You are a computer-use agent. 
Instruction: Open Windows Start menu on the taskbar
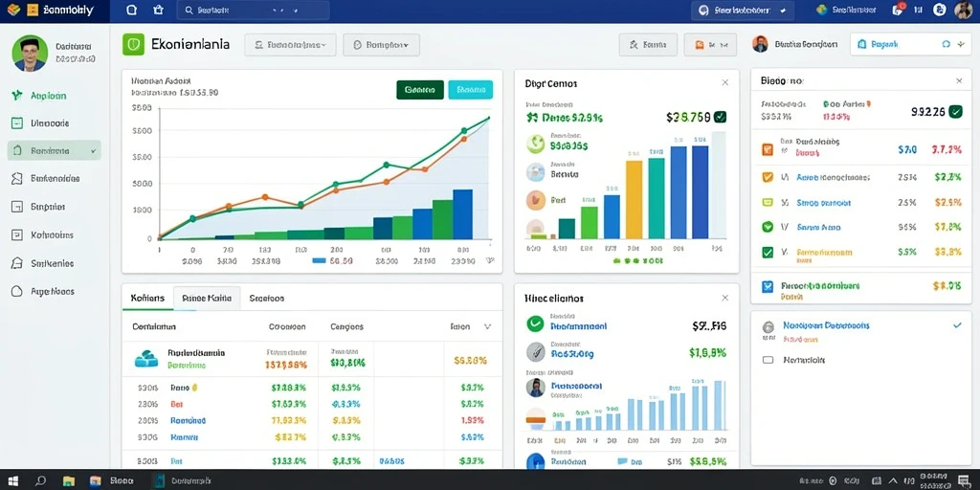click(12, 480)
